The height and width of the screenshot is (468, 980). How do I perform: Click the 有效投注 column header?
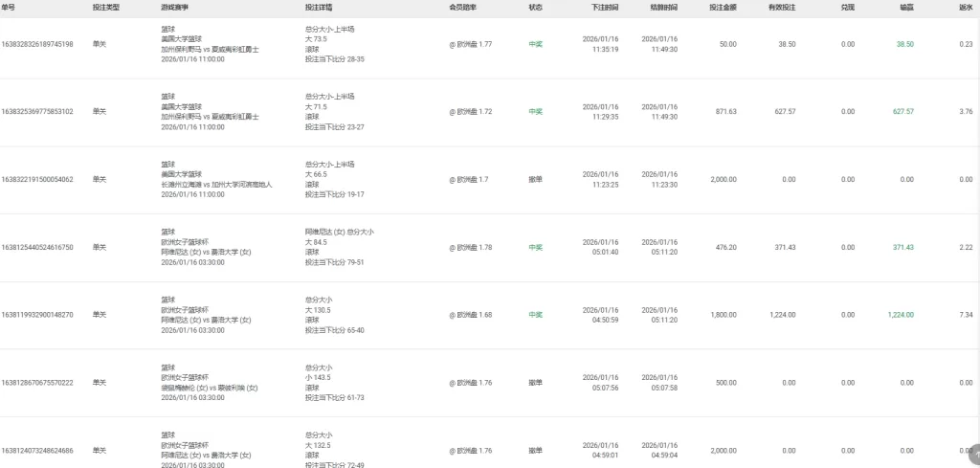click(782, 7)
